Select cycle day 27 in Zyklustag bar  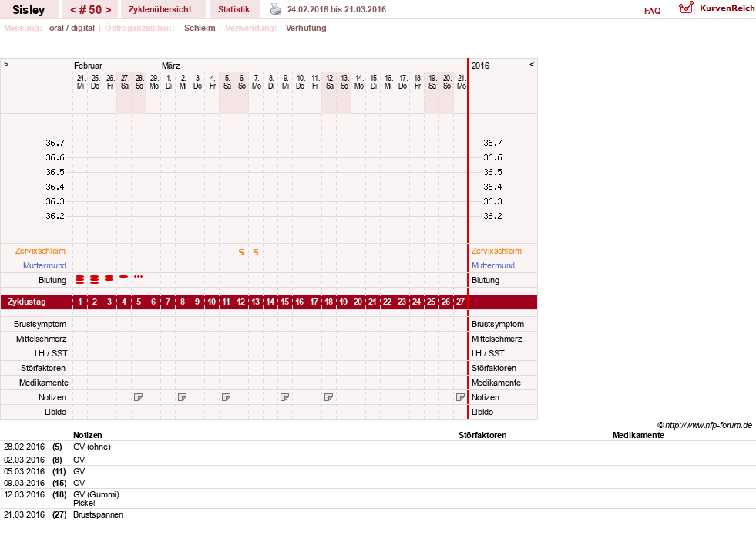(460, 302)
